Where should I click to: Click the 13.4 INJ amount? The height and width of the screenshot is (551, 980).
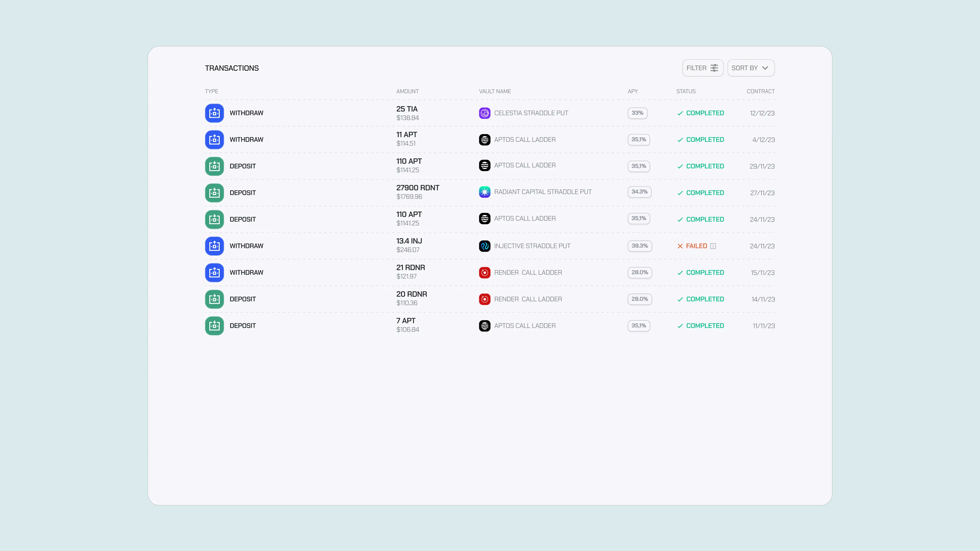pyautogui.click(x=409, y=241)
